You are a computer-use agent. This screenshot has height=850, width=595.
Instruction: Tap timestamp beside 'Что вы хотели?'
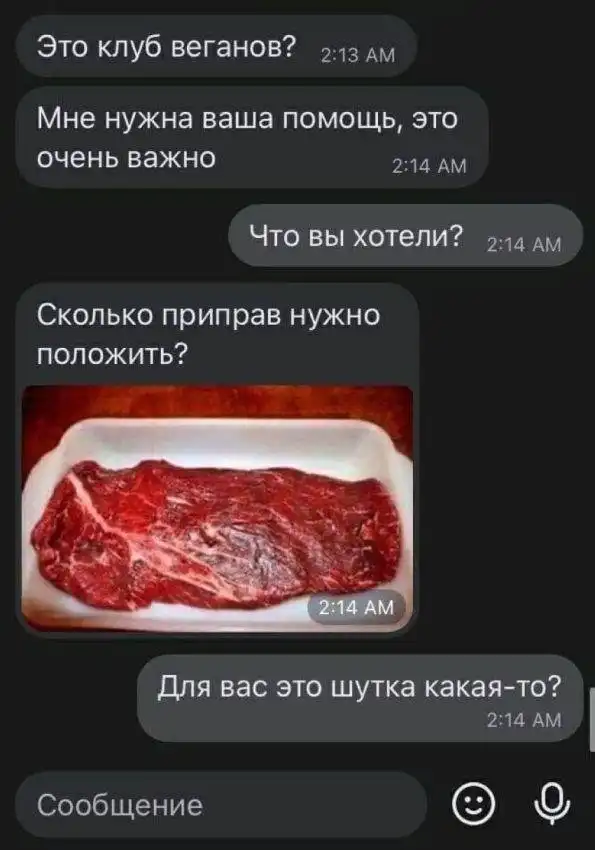[523, 245]
